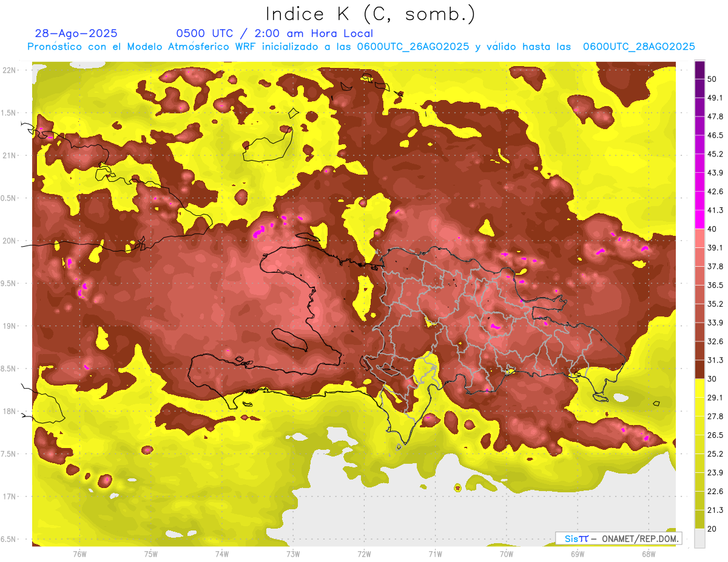Click the legend value '20' on the colorbar

point(712,529)
